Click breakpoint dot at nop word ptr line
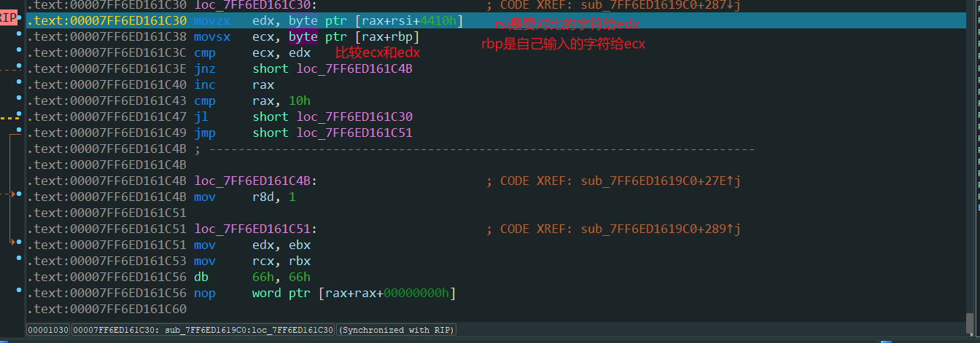 (18, 291)
